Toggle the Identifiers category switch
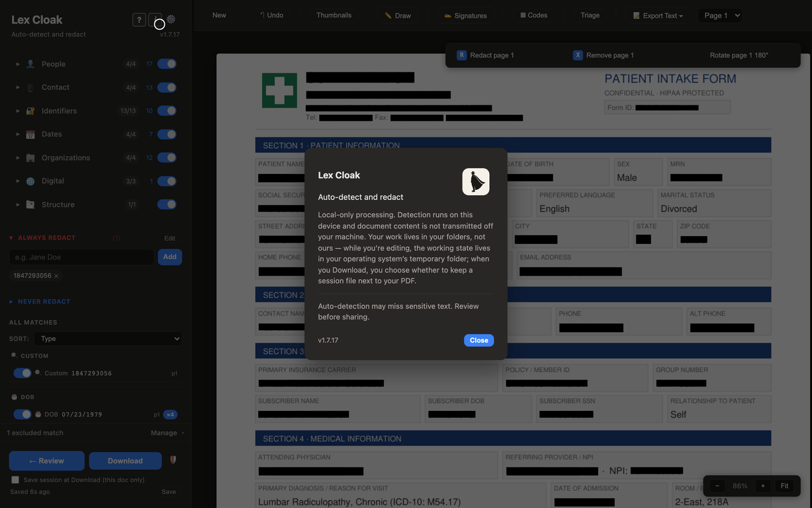This screenshot has height=508, width=812. tap(167, 111)
